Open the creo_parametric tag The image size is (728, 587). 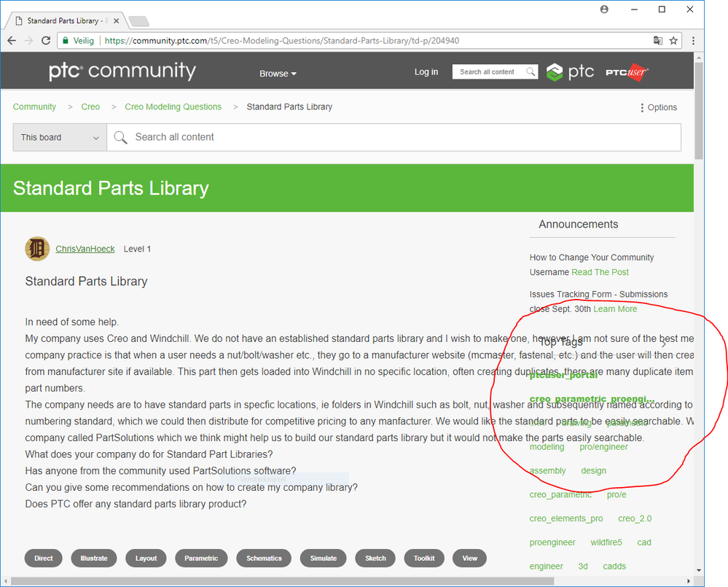[x=561, y=494]
